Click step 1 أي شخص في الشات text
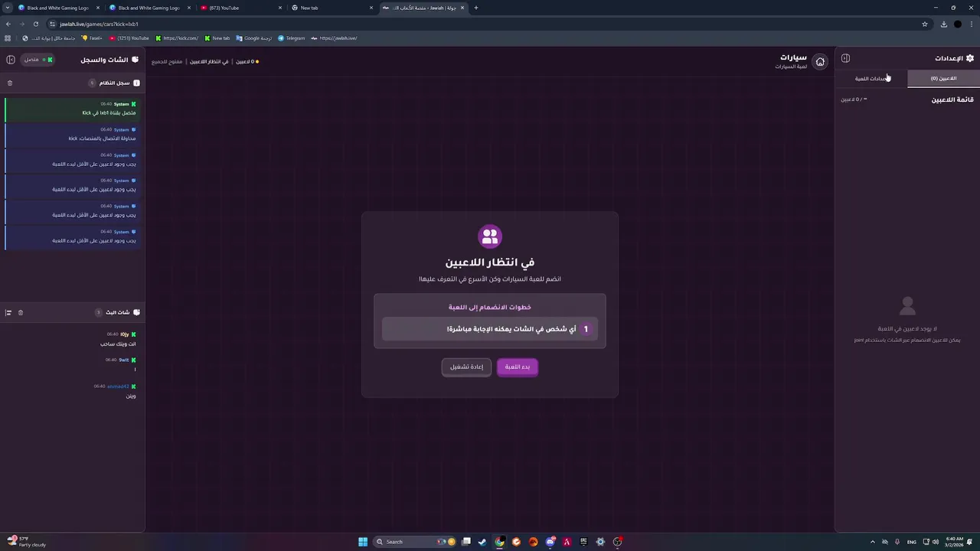 (511, 329)
